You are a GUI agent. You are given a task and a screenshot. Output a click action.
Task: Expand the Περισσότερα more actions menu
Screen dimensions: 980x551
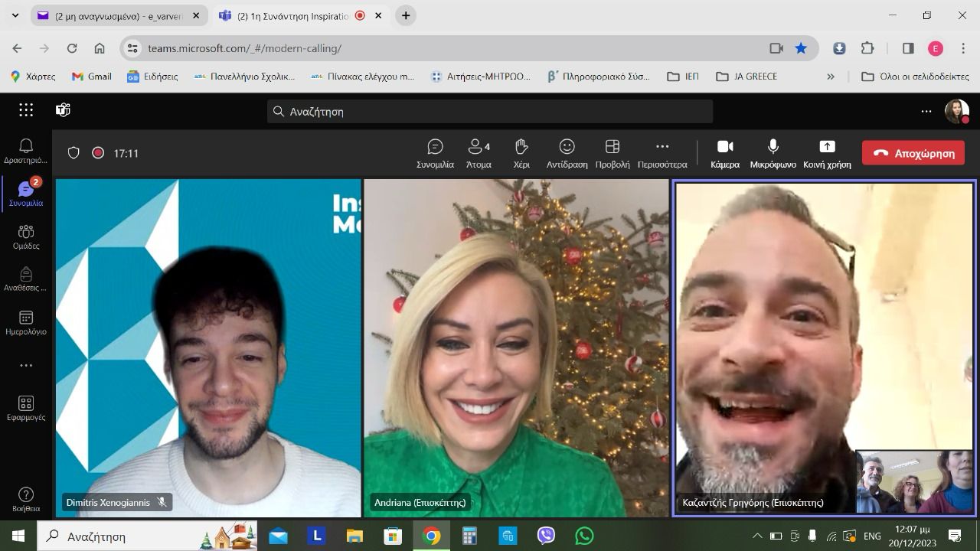click(662, 153)
